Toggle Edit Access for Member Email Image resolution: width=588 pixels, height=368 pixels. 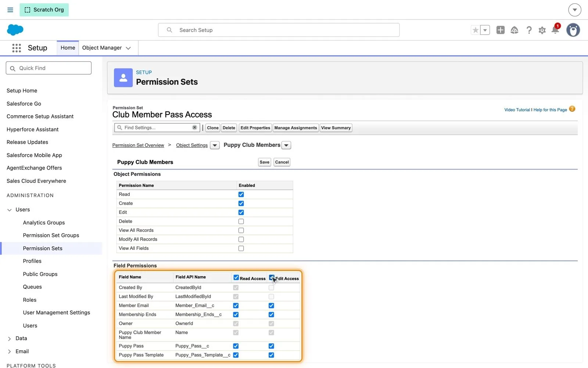(271, 306)
